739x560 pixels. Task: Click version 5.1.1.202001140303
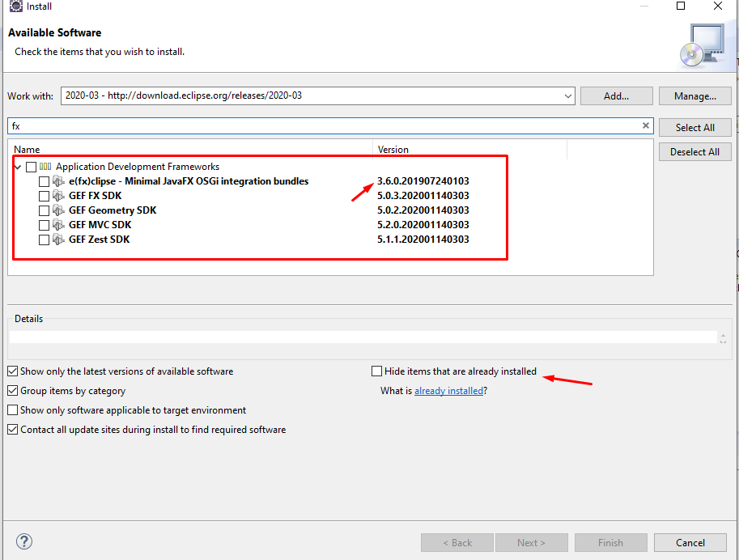pyautogui.click(x=423, y=240)
